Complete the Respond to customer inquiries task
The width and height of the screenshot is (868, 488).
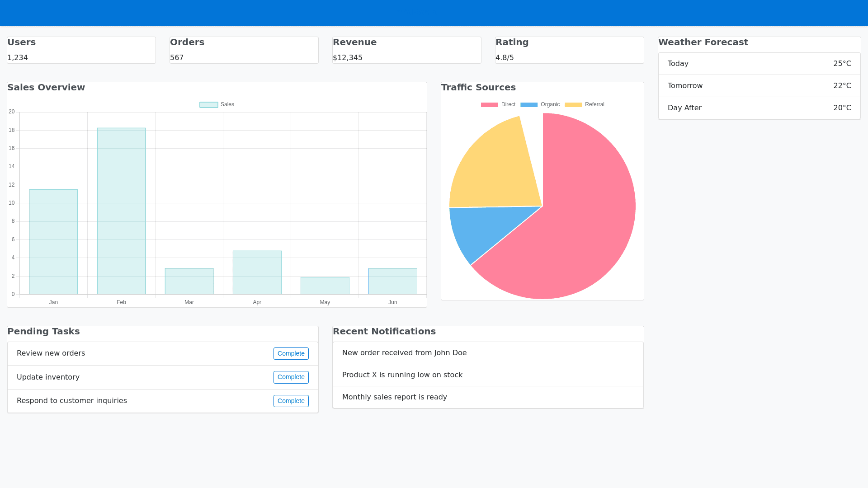pyautogui.click(x=291, y=401)
